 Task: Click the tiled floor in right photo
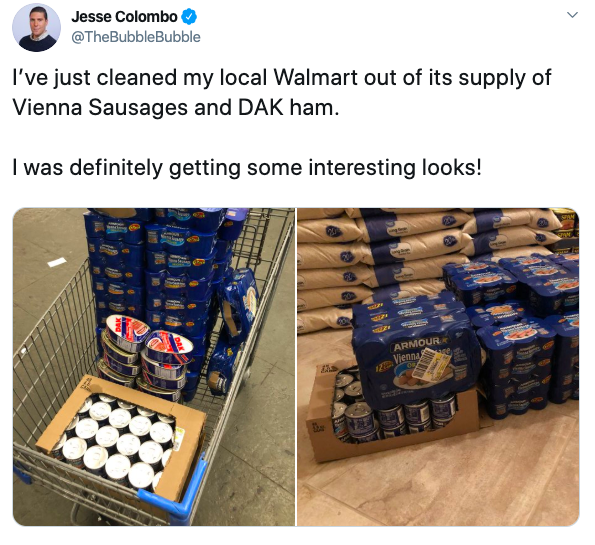click(x=436, y=490)
